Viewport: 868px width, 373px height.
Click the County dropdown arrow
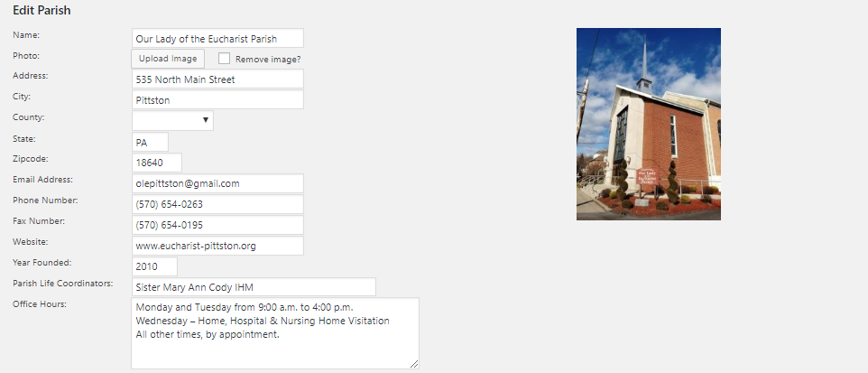(206, 120)
